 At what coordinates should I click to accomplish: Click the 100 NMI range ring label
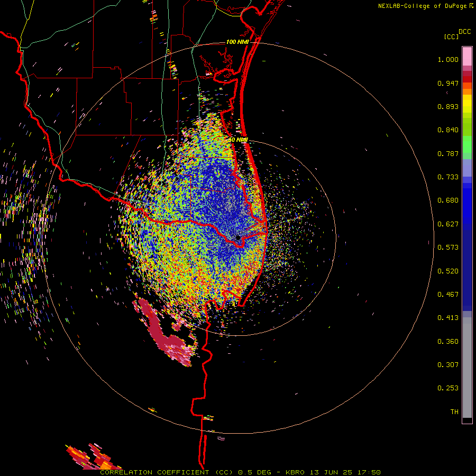[x=237, y=42]
